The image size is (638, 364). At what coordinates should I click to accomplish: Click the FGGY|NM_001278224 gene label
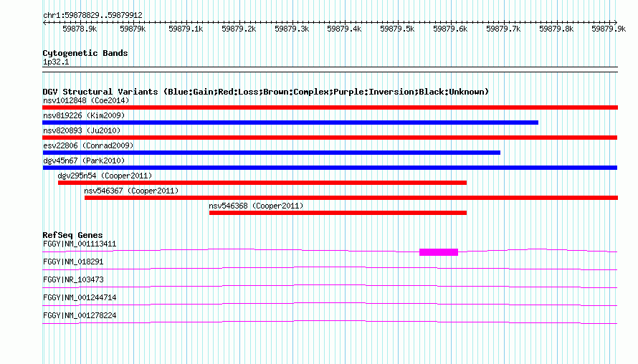80,315
